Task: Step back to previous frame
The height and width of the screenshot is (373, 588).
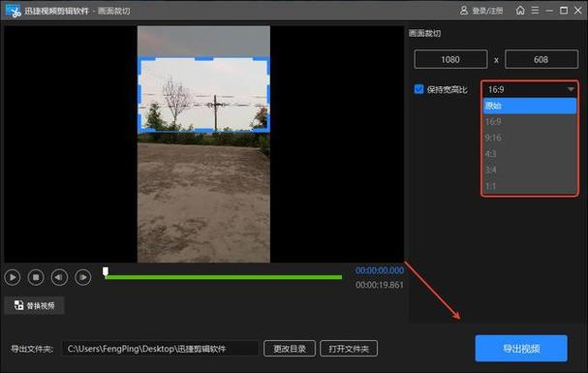Action: click(59, 277)
